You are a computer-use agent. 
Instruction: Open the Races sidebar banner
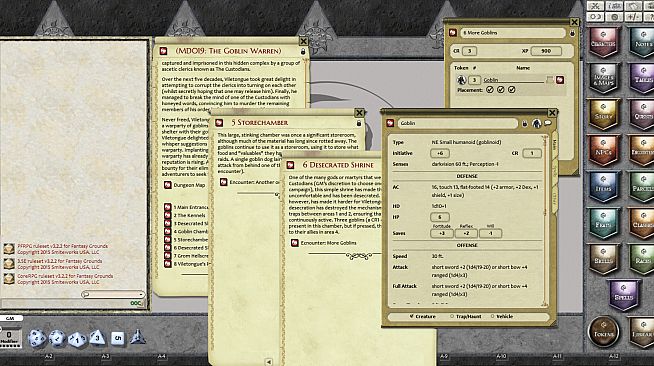(x=642, y=259)
